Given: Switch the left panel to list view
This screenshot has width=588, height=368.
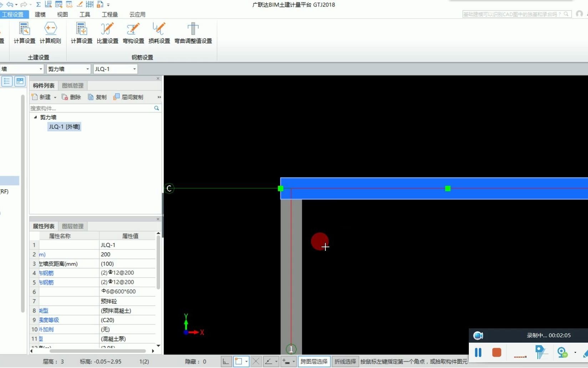Looking at the screenshot, I should point(7,81).
